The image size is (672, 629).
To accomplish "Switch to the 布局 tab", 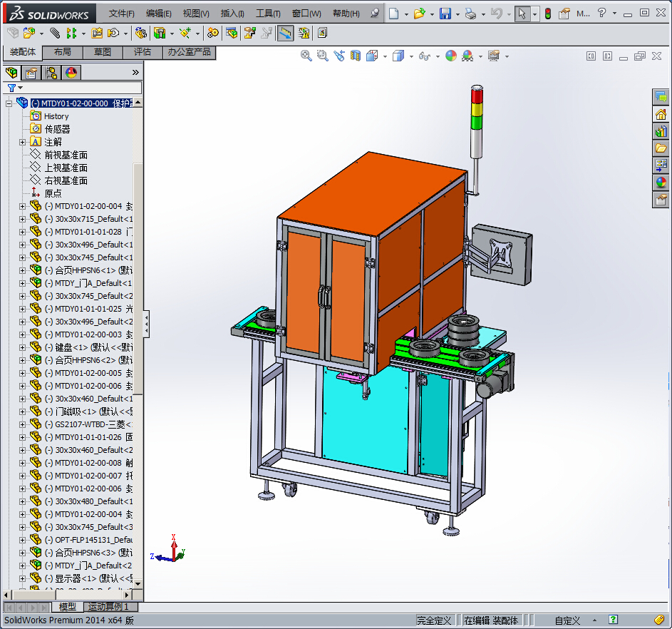I will [x=63, y=52].
